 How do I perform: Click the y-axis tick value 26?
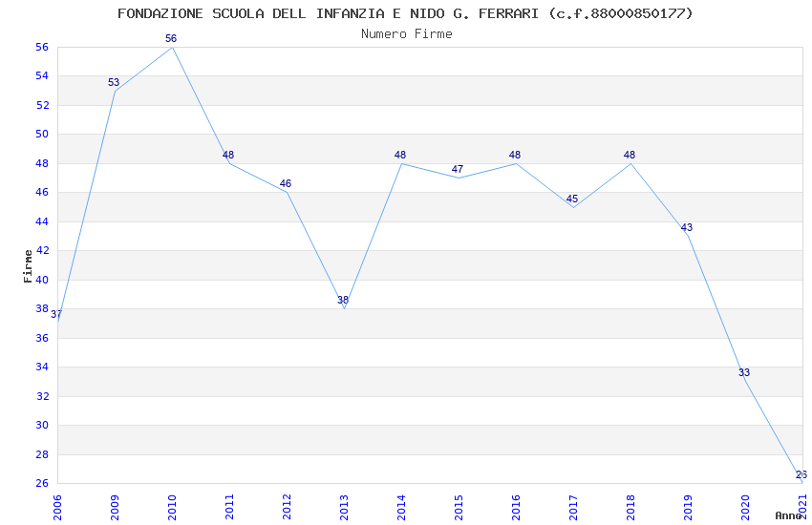tap(42, 483)
